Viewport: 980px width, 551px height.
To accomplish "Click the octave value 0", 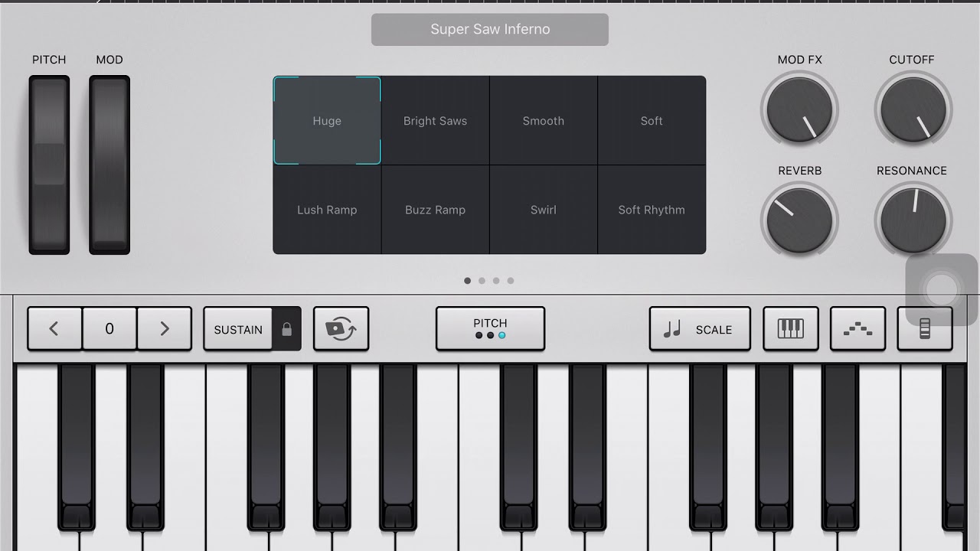I will coord(109,329).
